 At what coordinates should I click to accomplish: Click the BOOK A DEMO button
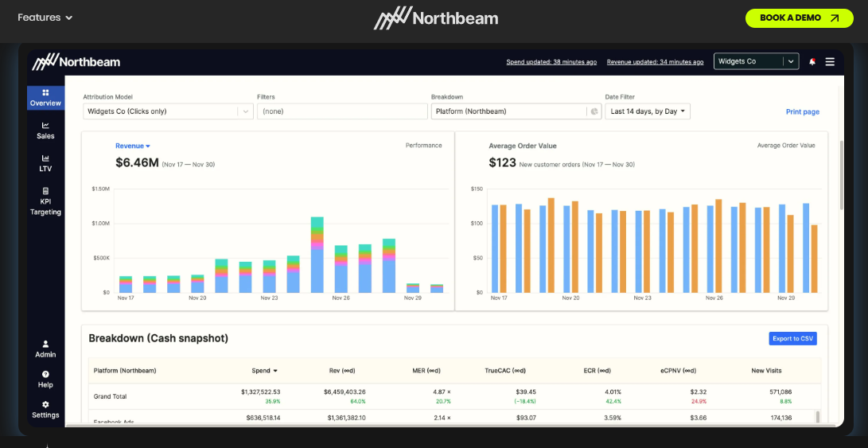(800, 18)
